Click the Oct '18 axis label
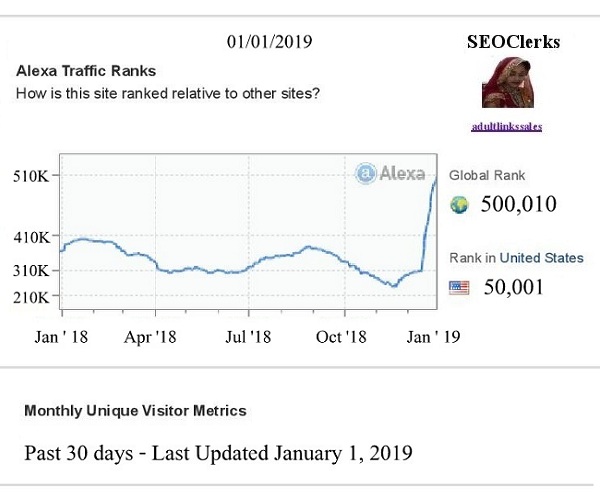This screenshot has height=500, width=600. (341, 337)
